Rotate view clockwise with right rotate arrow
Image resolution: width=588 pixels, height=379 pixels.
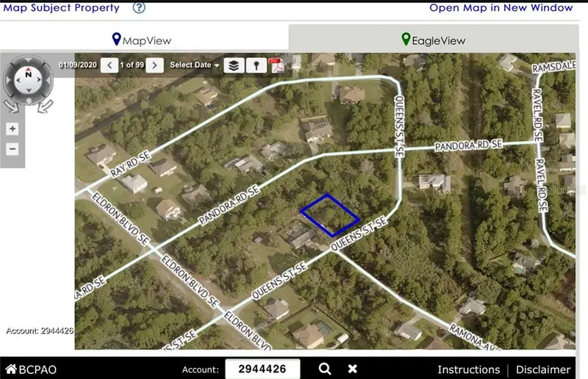pyautogui.click(x=46, y=107)
